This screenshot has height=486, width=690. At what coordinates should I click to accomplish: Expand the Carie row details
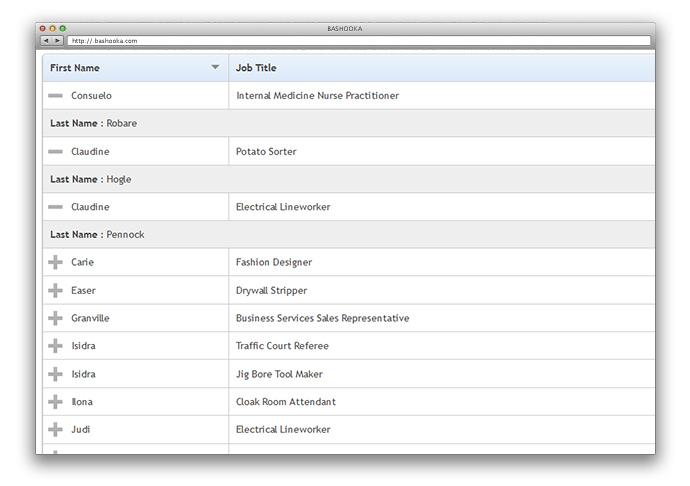(55, 262)
